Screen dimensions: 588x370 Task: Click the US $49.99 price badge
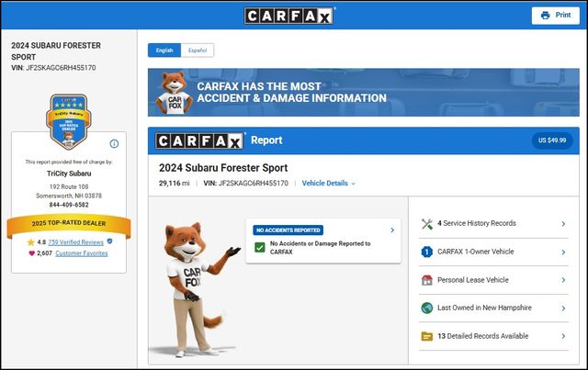[x=552, y=140]
